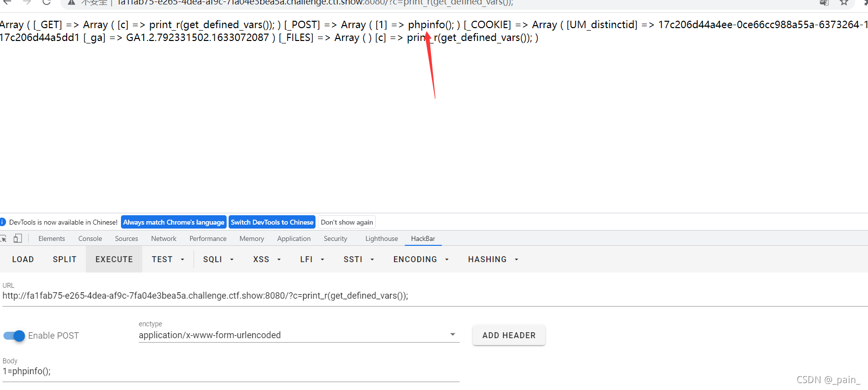Turn off the Enable POST switch
This screenshot has width=868, height=390.
(14, 336)
